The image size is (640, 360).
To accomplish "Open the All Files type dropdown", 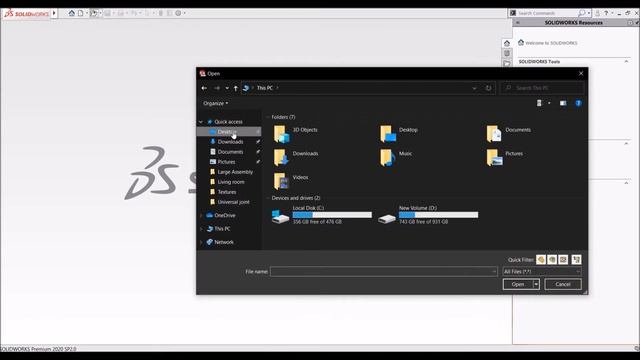I will click(x=542, y=271).
